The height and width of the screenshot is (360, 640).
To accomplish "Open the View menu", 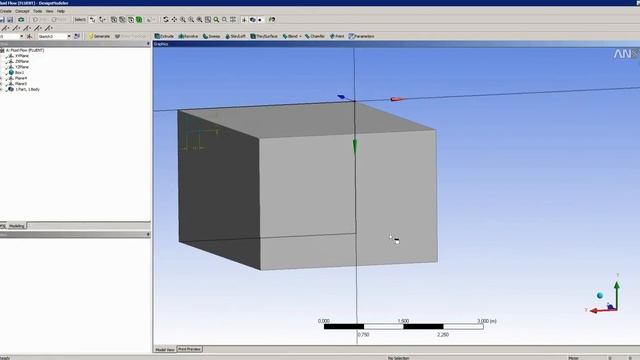I will tap(50, 11).
